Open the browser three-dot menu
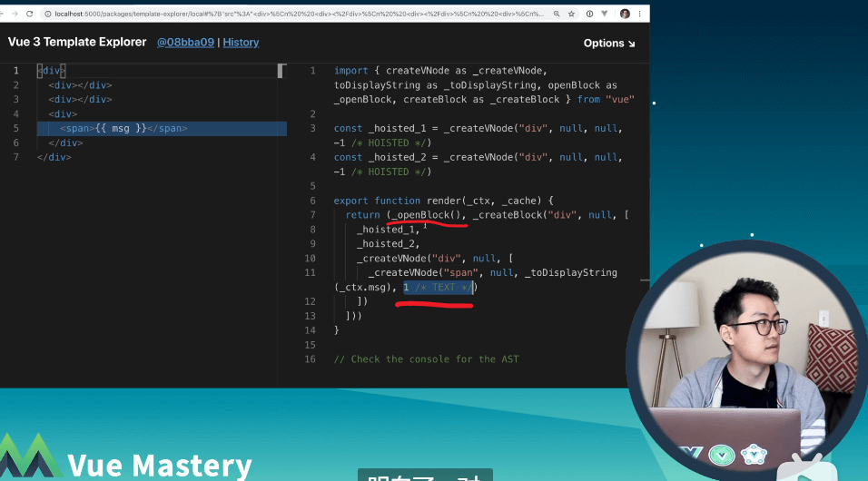The image size is (868, 481). tap(639, 14)
